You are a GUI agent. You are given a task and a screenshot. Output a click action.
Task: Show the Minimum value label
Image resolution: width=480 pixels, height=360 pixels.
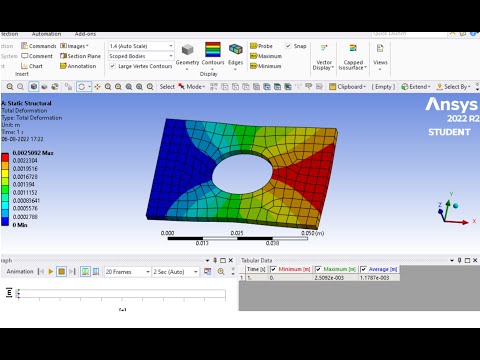click(x=266, y=66)
